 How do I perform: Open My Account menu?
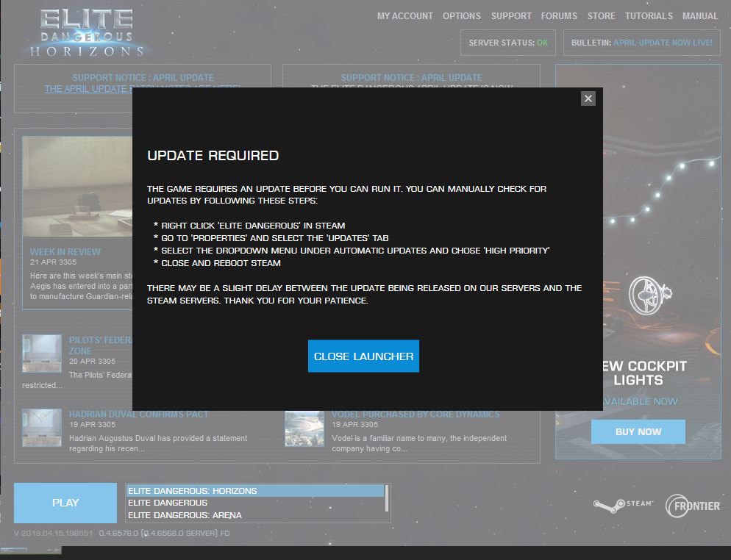(x=404, y=16)
